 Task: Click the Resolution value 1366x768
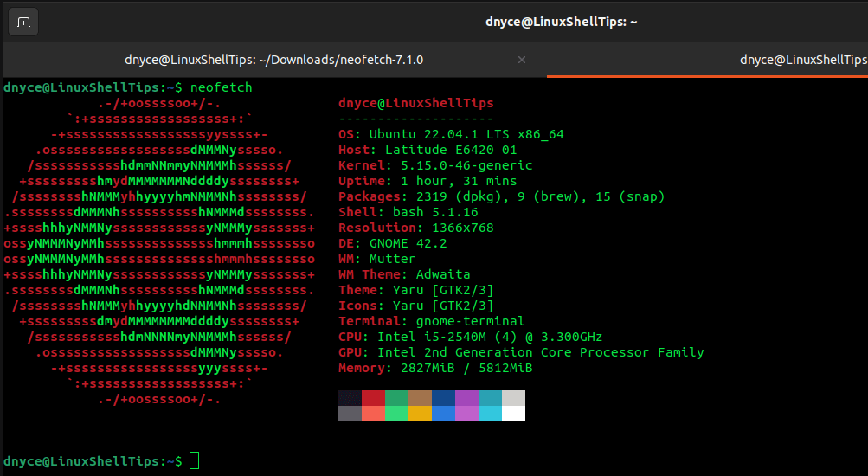click(x=463, y=228)
